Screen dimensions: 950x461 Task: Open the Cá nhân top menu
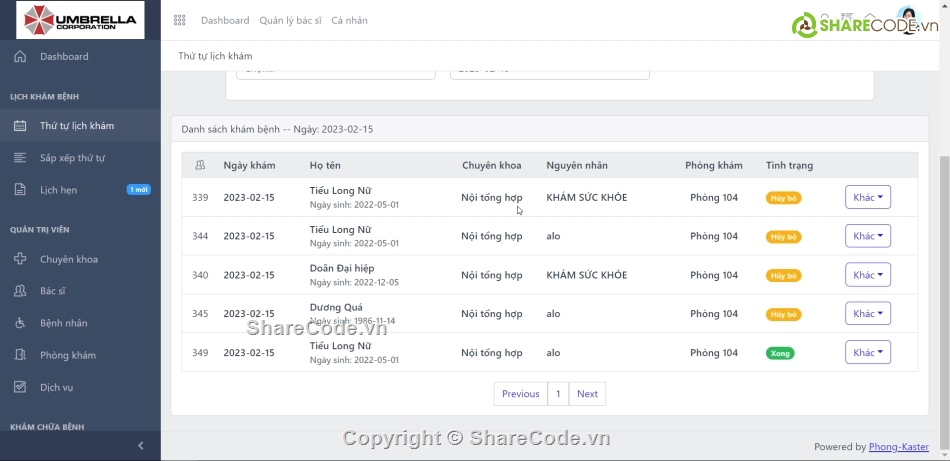click(349, 20)
